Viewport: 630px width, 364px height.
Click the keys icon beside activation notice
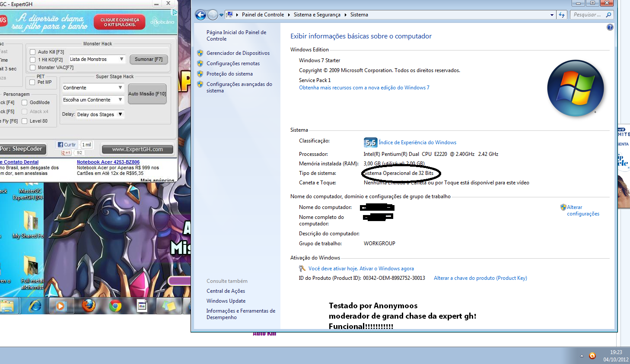coord(302,269)
